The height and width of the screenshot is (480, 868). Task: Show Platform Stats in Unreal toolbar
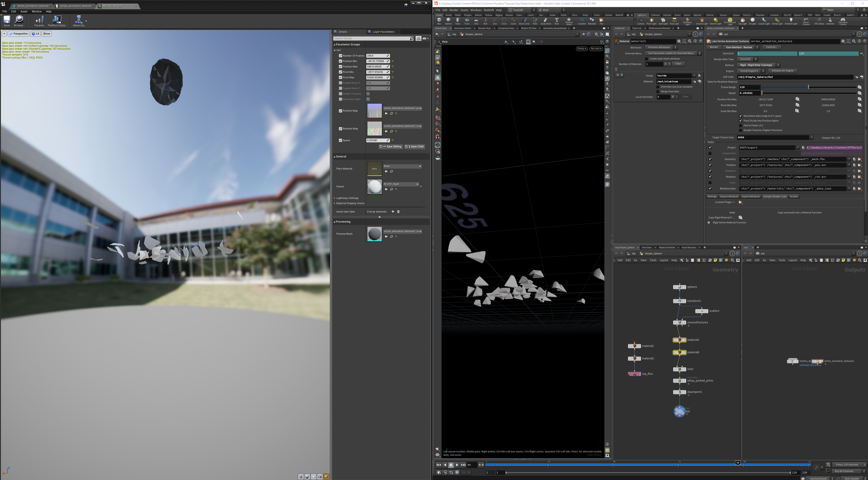click(57, 21)
